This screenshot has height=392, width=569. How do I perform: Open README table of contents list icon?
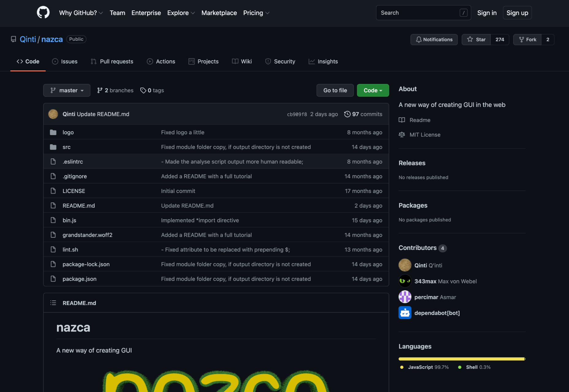tap(53, 303)
